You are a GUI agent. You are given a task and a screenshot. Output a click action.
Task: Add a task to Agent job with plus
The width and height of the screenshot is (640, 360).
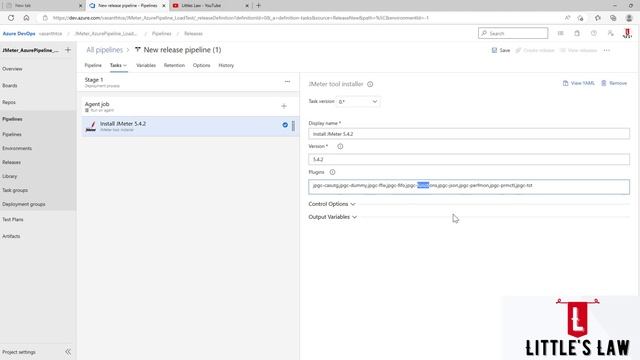click(284, 106)
